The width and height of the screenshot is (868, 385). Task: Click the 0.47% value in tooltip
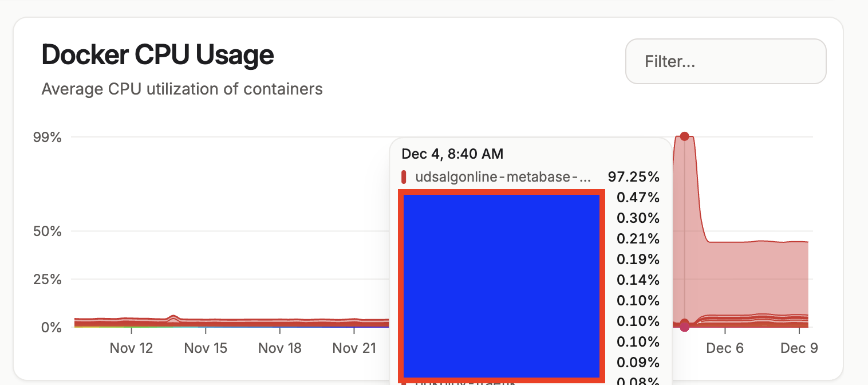click(638, 198)
